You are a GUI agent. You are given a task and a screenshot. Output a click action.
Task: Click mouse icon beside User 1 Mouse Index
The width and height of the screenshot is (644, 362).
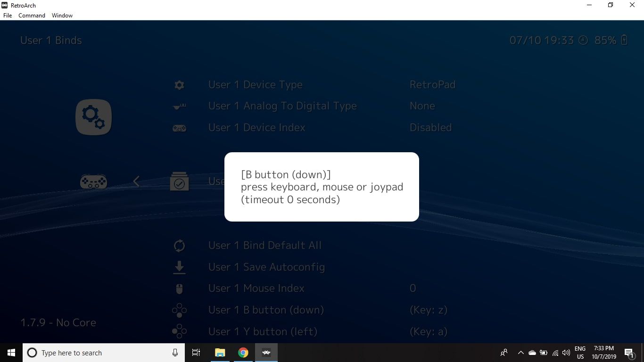click(179, 288)
